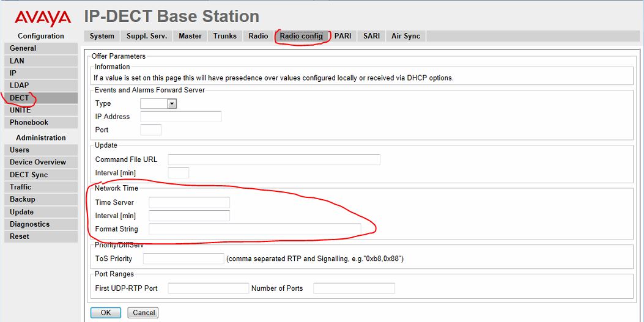Image resolution: width=644 pixels, height=322 pixels.
Task: Open LDAP settings in sidebar
Action: point(40,86)
